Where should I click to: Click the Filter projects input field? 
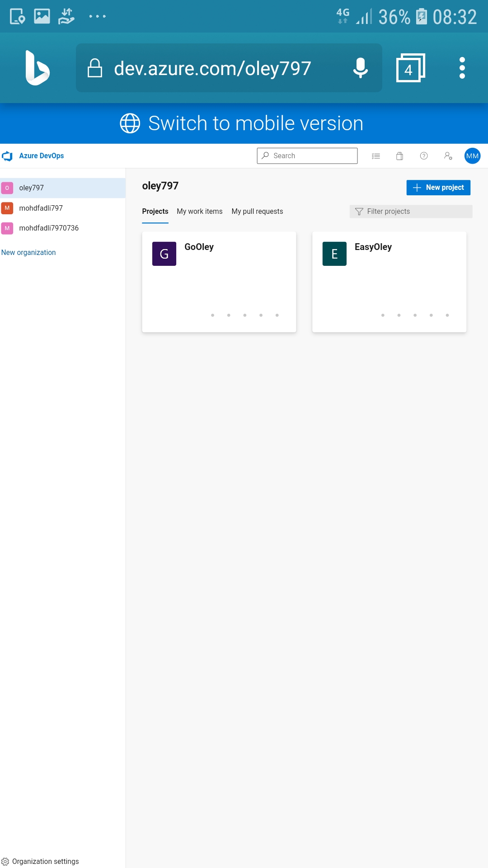click(411, 212)
